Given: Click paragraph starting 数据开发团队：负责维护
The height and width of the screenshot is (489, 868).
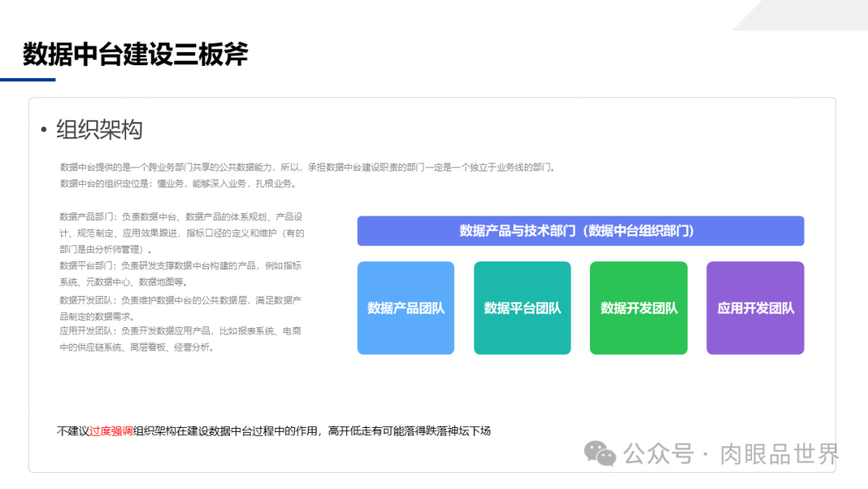Looking at the screenshot, I should click(x=181, y=308).
